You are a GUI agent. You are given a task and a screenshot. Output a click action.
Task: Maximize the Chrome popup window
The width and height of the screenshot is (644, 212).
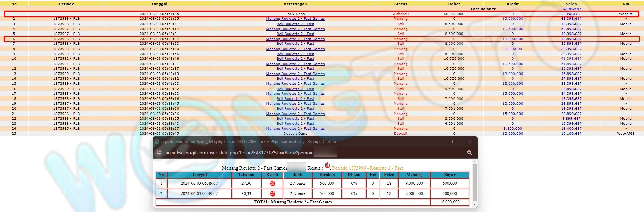(454, 142)
